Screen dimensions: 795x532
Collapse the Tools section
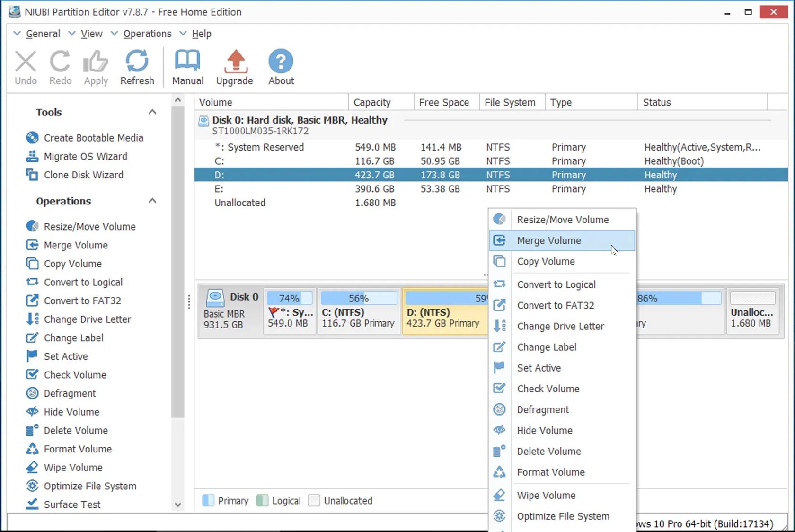pyautogui.click(x=152, y=112)
